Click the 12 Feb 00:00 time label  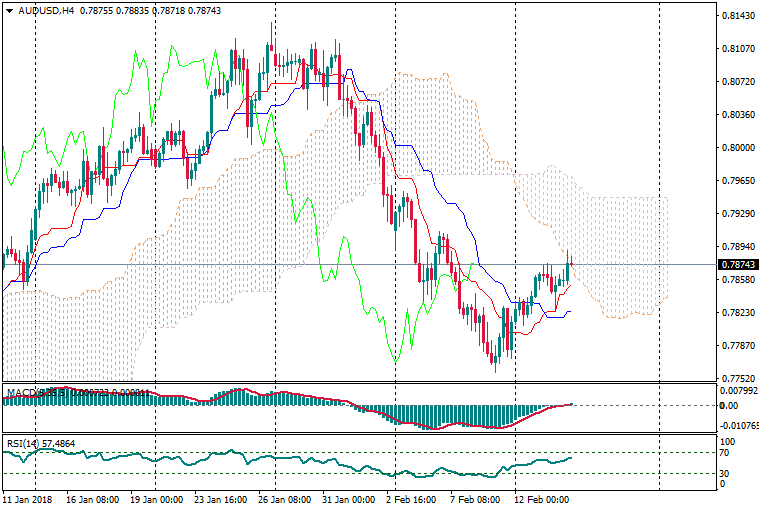(540, 498)
